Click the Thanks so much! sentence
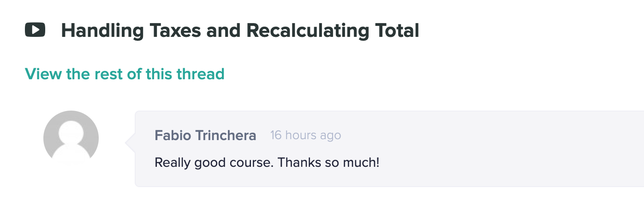Screen dimensions: 644x200 coord(328,163)
